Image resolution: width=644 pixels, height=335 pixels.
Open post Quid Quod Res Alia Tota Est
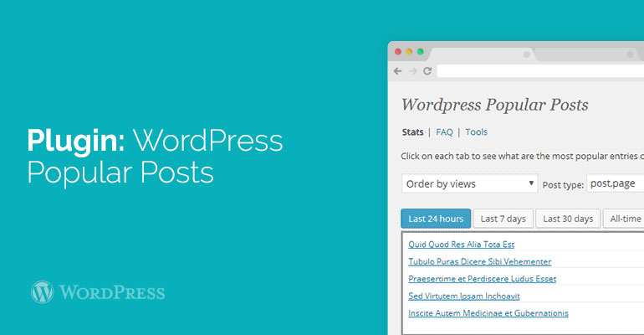tap(461, 245)
